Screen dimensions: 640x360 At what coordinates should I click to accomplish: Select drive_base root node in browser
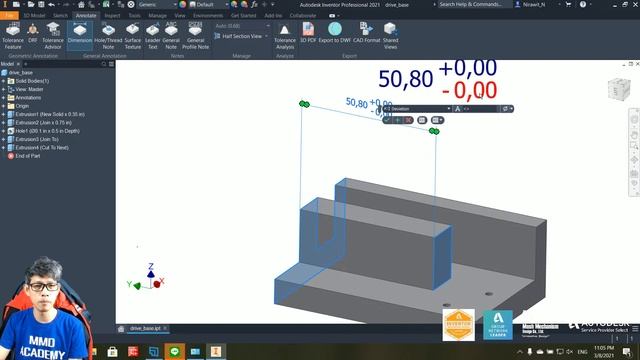pos(20,73)
